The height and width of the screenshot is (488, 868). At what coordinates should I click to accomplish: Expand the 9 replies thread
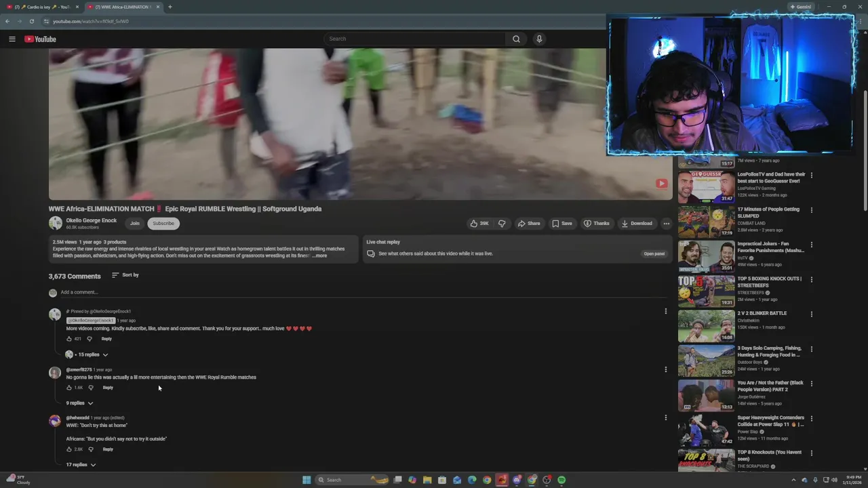[79, 403]
